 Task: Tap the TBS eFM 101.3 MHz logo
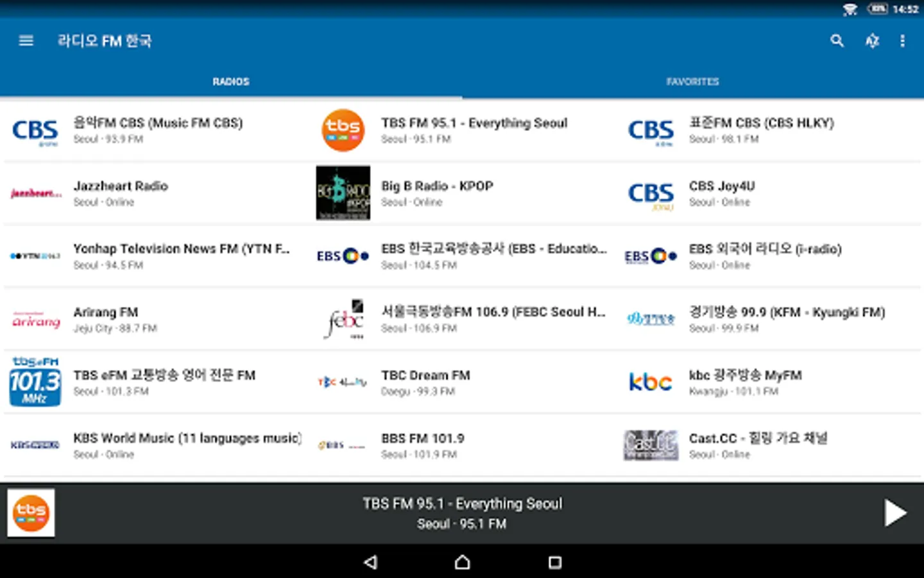pyautogui.click(x=35, y=381)
